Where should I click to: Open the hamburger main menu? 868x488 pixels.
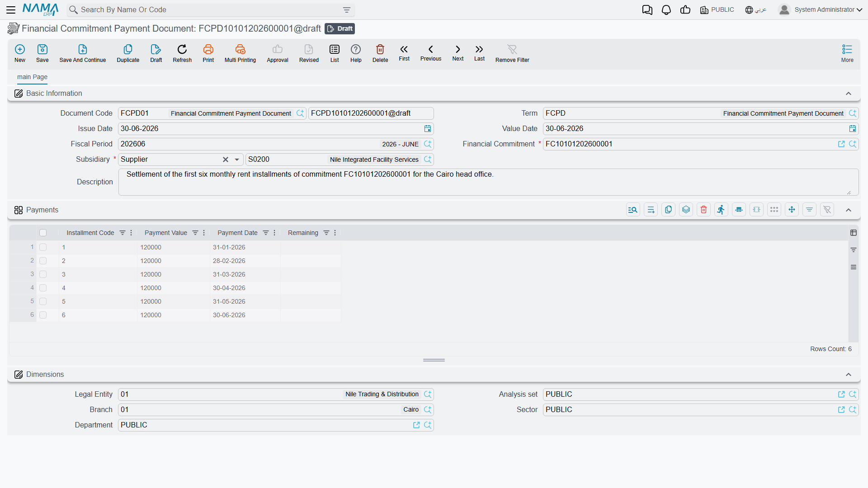click(11, 10)
